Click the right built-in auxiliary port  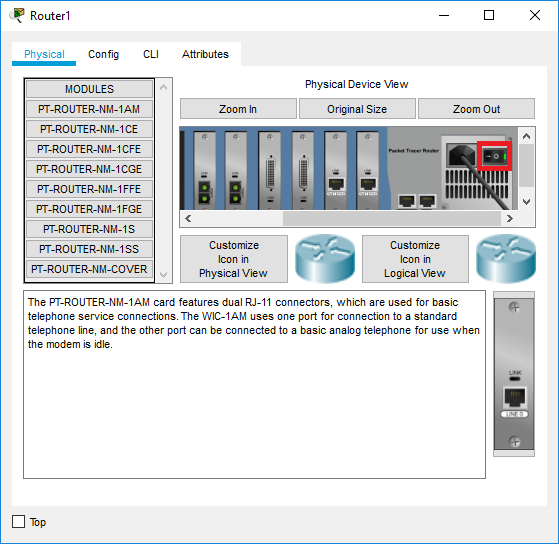[x=427, y=201]
